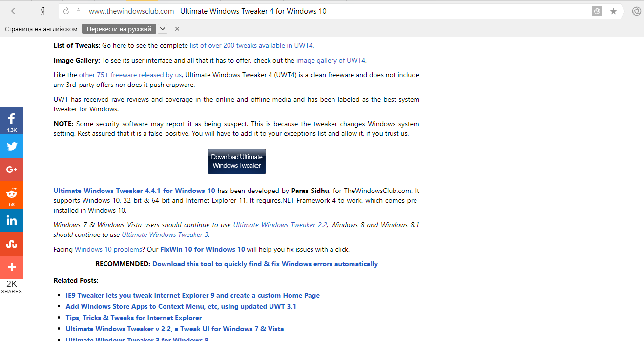Open more sharing options plus icon

[12, 267]
